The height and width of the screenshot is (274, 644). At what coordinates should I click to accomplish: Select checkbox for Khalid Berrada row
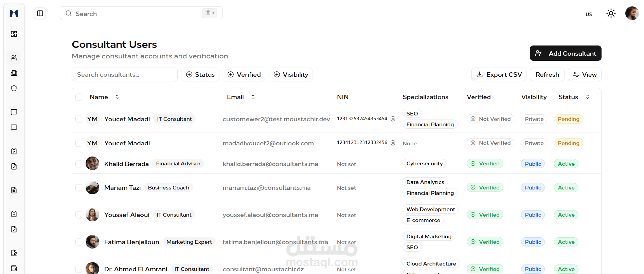[x=79, y=164]
